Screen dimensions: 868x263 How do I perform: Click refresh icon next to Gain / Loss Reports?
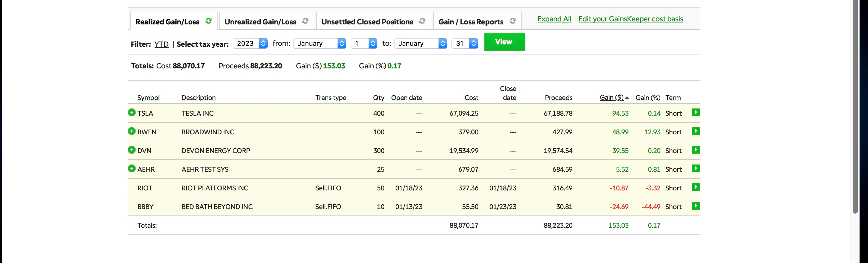pyautogui.click(x=512, y=21)
